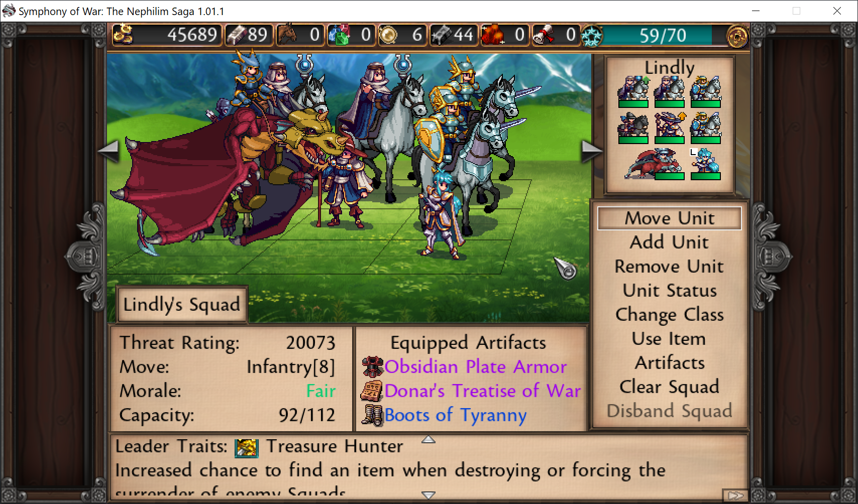Click the Boots of Tyranny icon
858x504 pixels.
point(372,416)
